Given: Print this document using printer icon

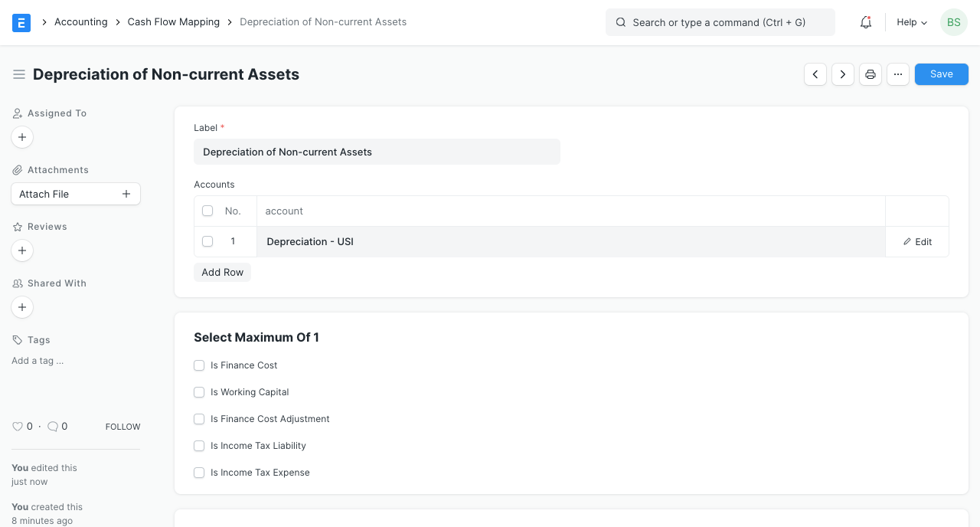Looking at the screenshot, I should (x=871, y=74).
